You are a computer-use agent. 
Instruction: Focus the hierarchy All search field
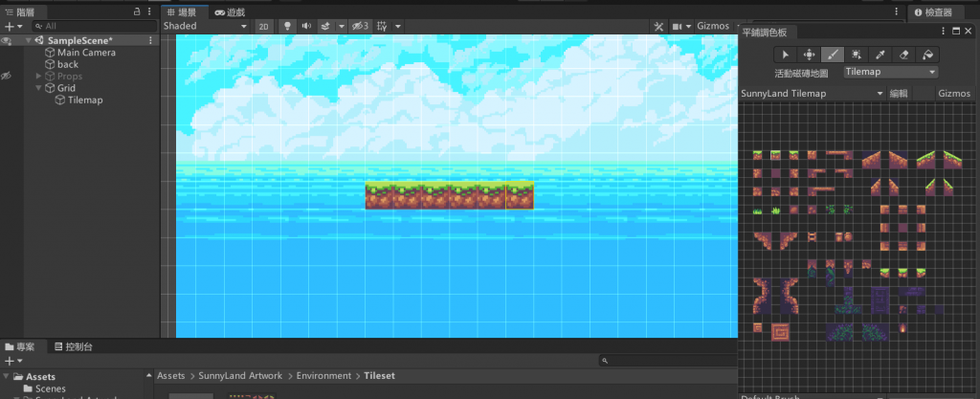(93, 26)
